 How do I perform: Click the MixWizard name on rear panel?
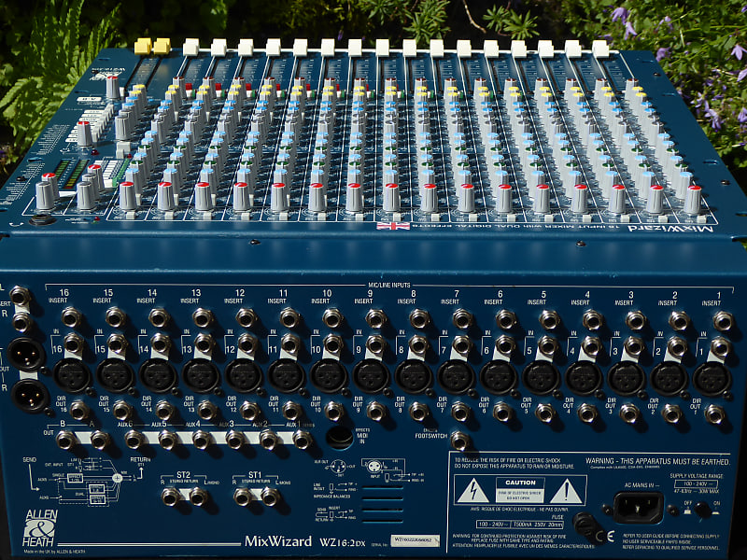(x=278, y=541)
